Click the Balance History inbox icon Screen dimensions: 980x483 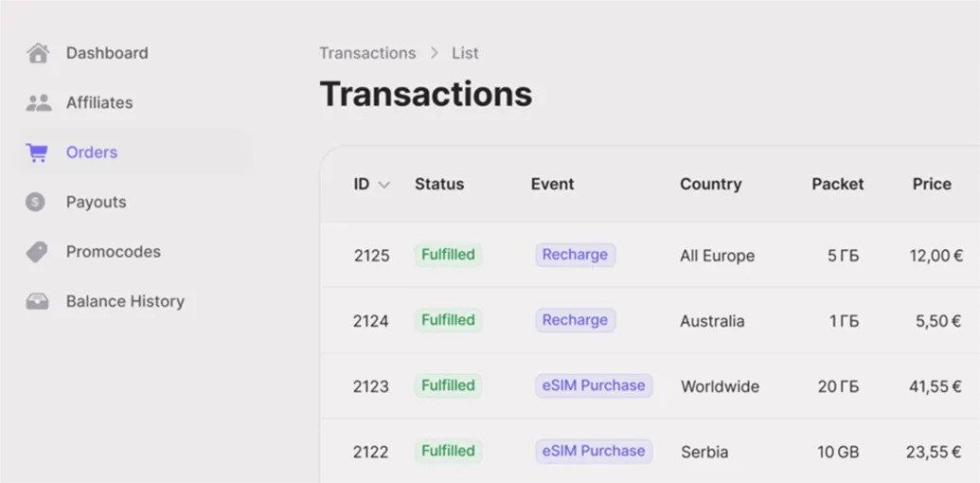[37, 301]
